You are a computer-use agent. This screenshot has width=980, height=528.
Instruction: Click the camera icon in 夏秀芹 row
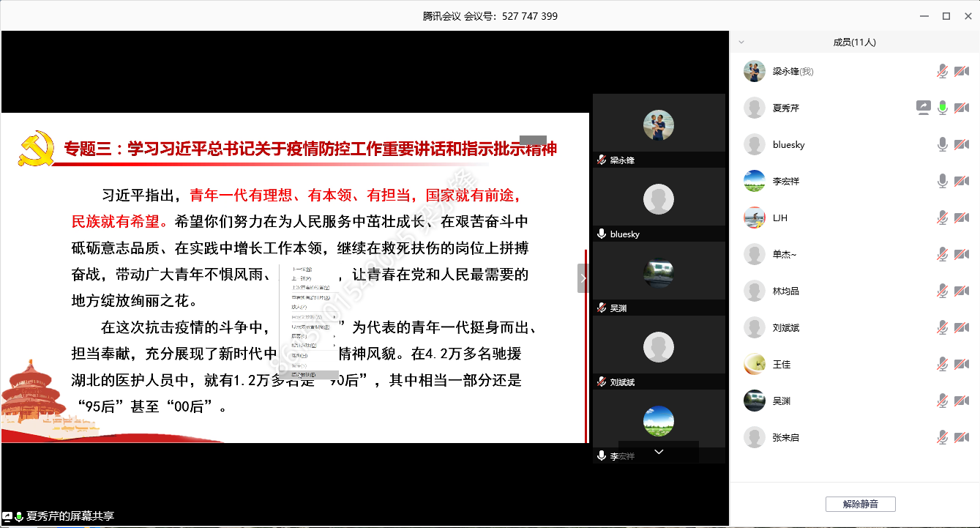pos(962,108)
